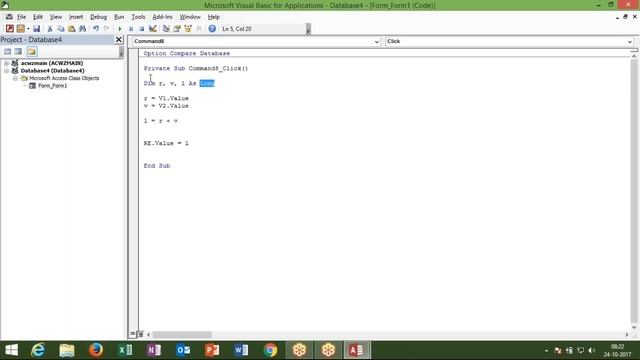The width and height of the screenshot is (640, 360).
Task: Click the blue Help question mark icon
Action: coord(212,29)
